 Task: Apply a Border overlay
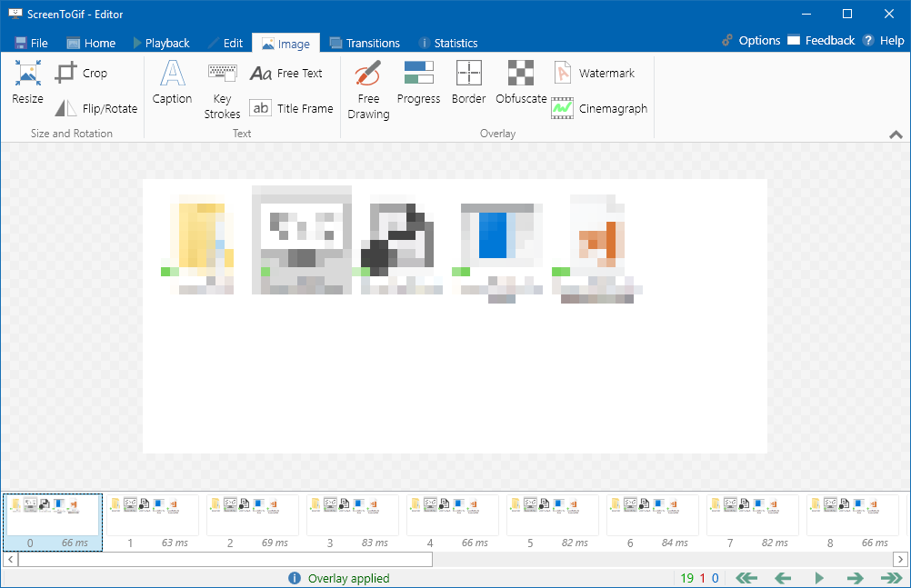[x=468, y=83]
